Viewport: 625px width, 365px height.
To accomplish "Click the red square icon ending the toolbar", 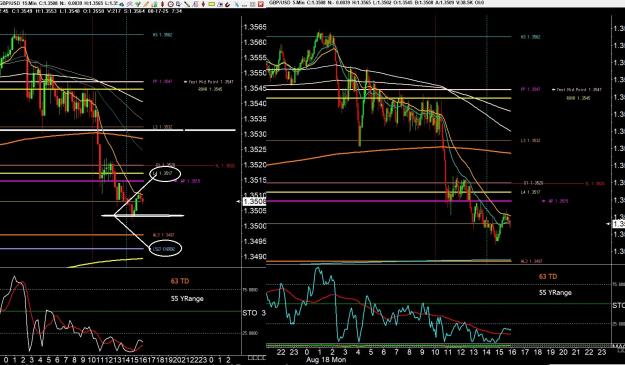I will [x=261, y=4].
